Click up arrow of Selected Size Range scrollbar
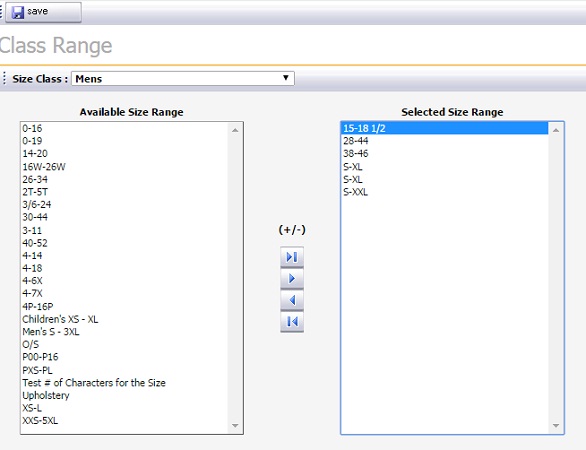This screenshot has height=450, width=586. 556,130
